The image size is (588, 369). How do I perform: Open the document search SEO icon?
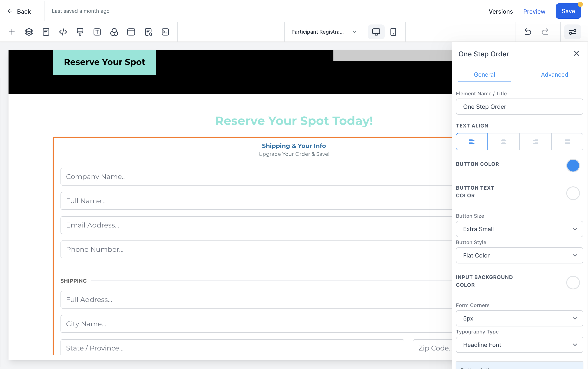148,32
